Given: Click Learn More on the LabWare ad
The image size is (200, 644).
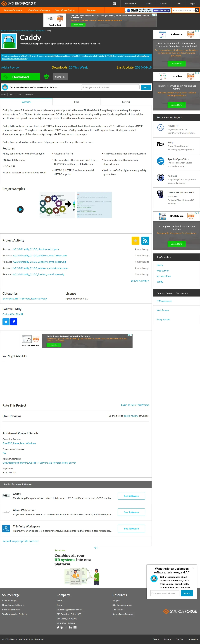Looking at the screenshot, I should pos(176,64).
